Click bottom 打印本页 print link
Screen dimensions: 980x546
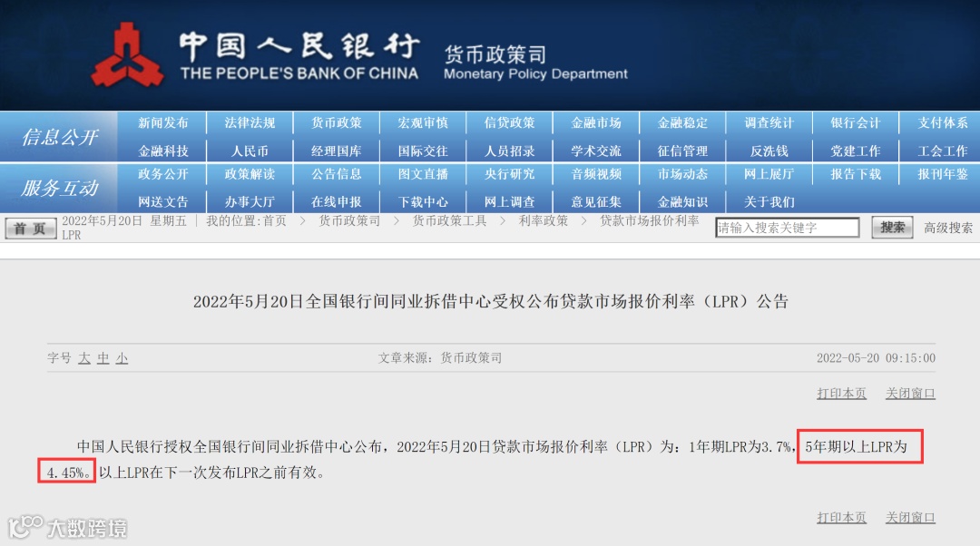[841, 517]
